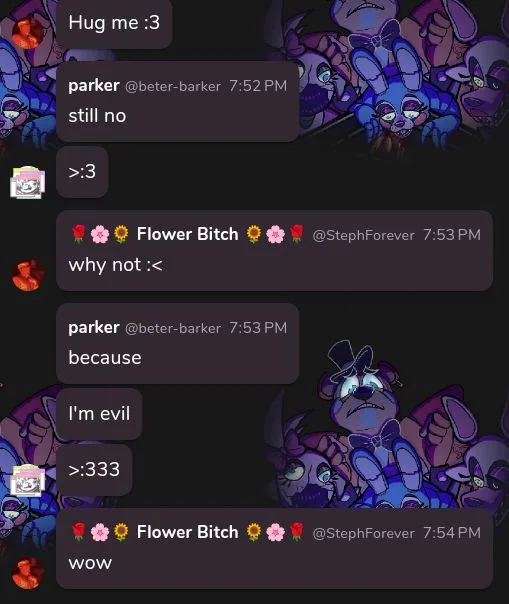Tap parker's avatar next to '>:333'
This screenshot has height=604, width=509.
27,480
